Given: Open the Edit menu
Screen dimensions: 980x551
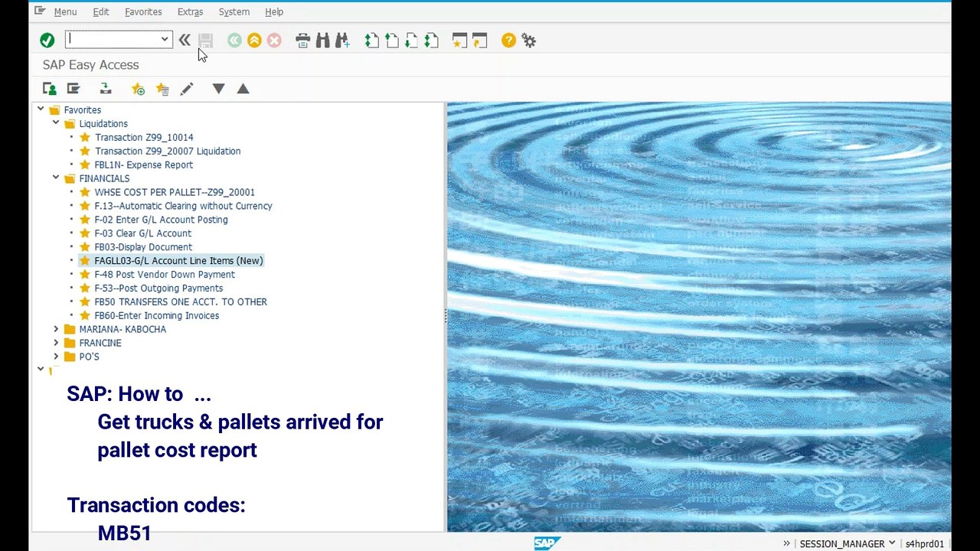Looking at the screenshot, I should coord(101,11).
